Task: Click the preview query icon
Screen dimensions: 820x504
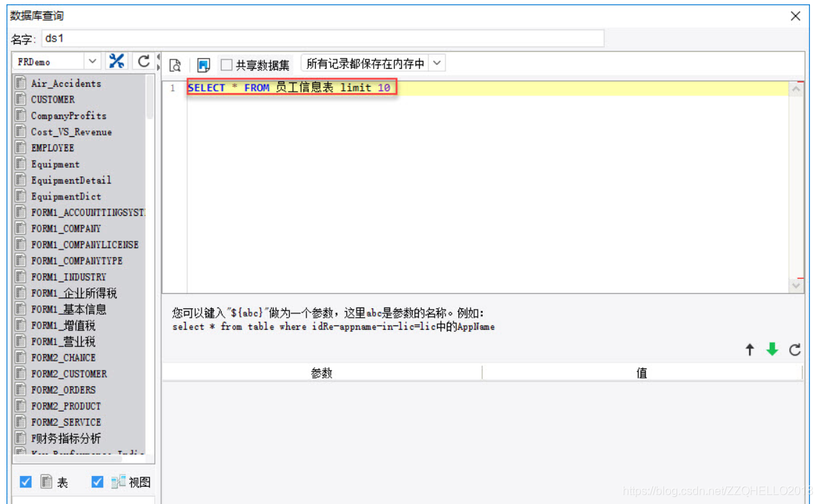Action: tap(175, 65)
